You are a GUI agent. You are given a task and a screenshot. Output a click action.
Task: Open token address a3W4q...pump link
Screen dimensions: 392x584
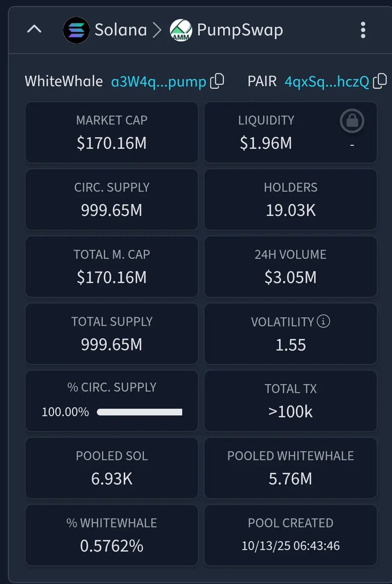(x=159, y=81)
